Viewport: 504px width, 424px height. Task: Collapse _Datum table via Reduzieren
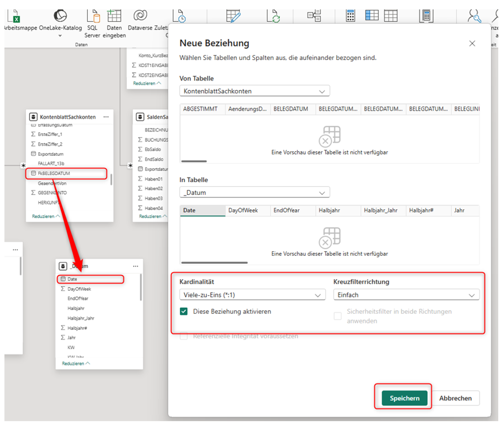76,363
